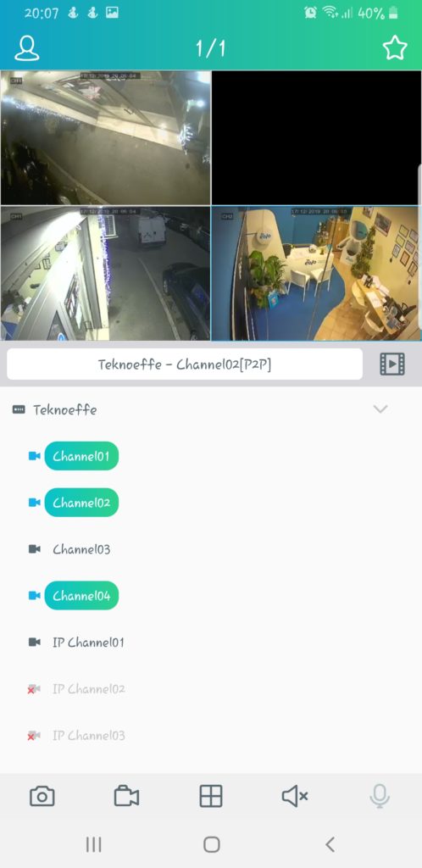Change the grid layout with split-screen icon

point(211,796)
